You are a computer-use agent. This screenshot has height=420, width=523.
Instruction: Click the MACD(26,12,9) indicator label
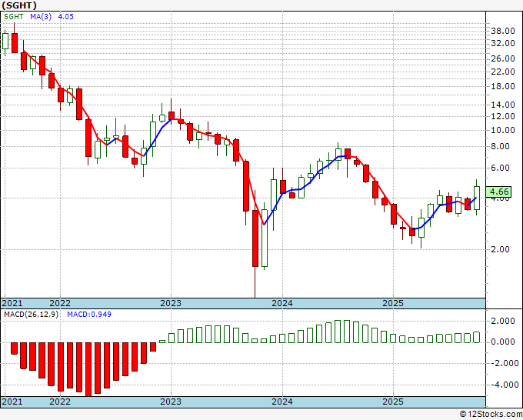31,315
